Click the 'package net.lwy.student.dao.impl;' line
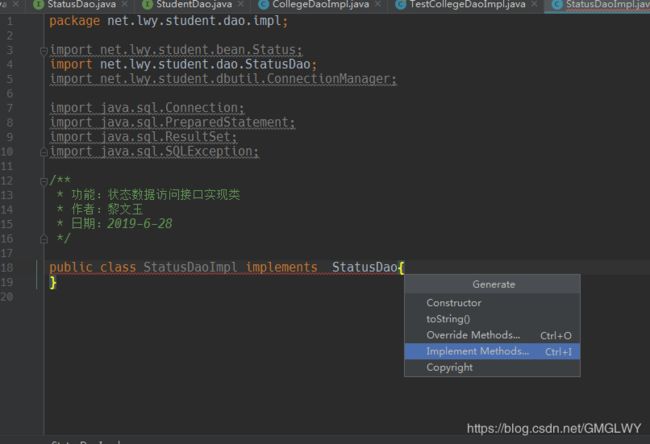 [x=168, y=21]
